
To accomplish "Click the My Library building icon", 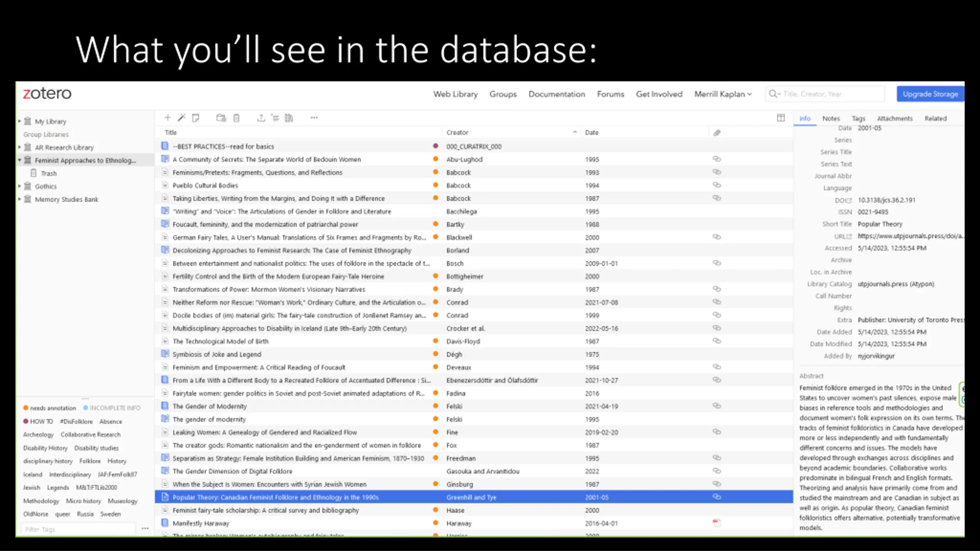I will tap(28, 121).
